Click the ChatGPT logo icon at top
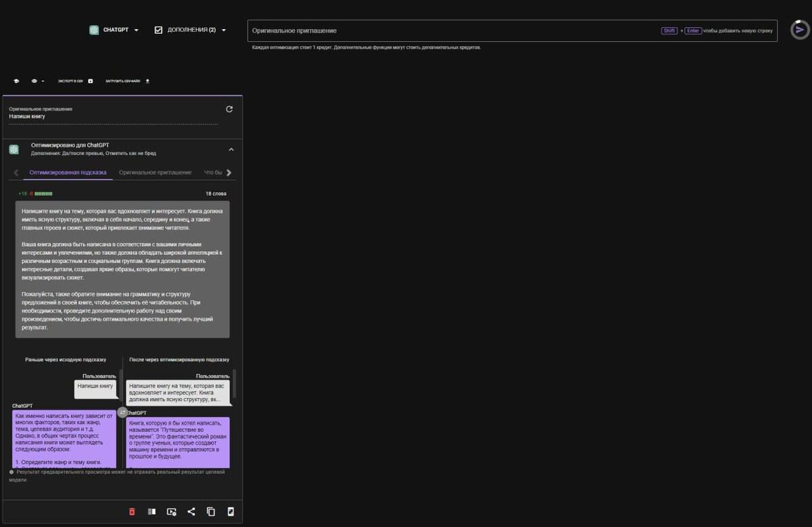 [94, 29]
